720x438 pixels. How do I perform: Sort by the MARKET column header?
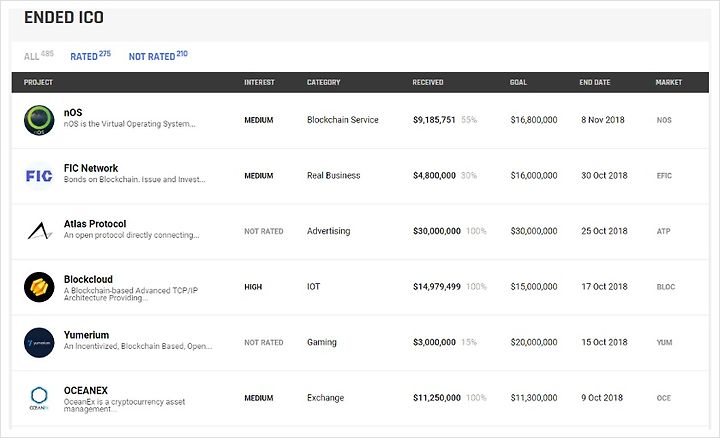[669, 82]
